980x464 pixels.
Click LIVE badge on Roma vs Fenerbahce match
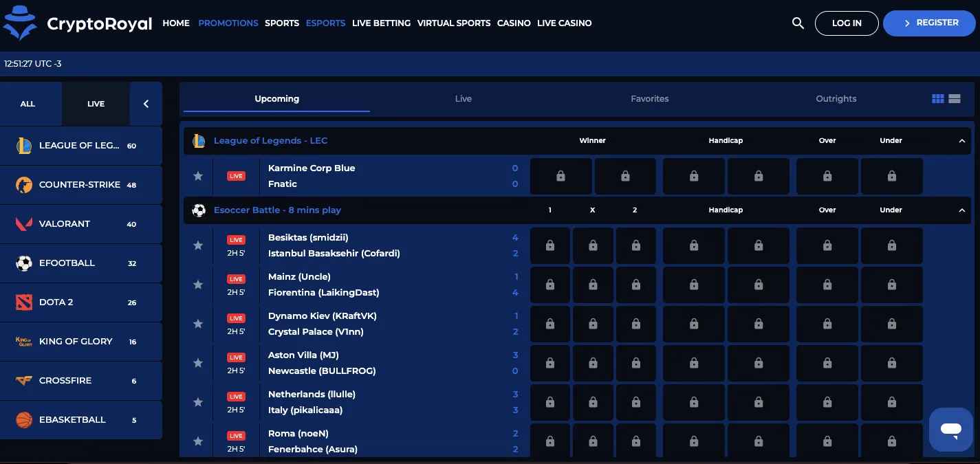coord(237,436)
